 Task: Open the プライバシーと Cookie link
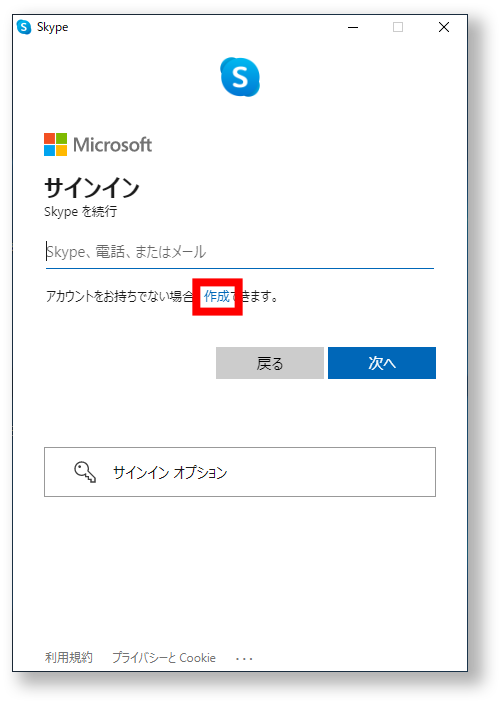164,658
